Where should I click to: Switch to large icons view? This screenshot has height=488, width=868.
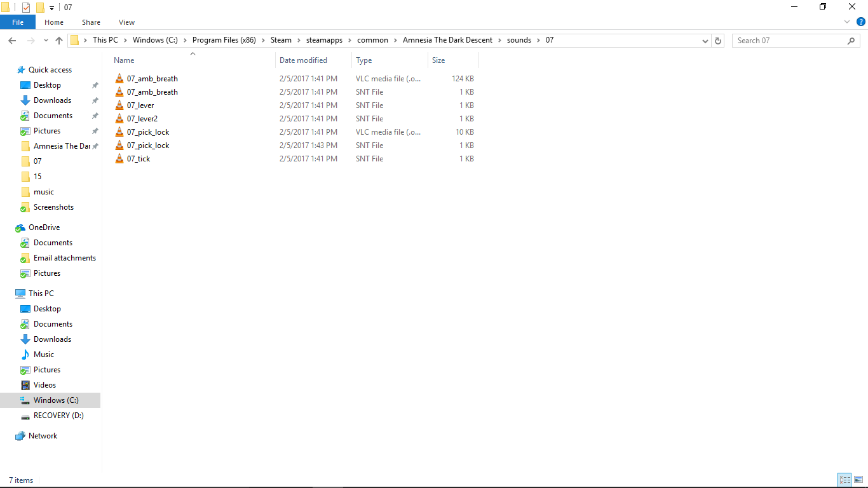coord(858,480)
